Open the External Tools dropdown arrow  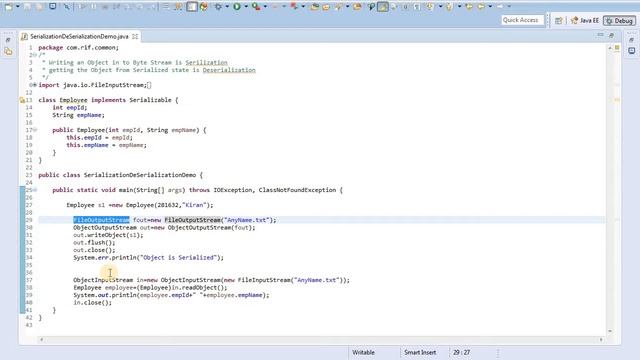(303, 7)
